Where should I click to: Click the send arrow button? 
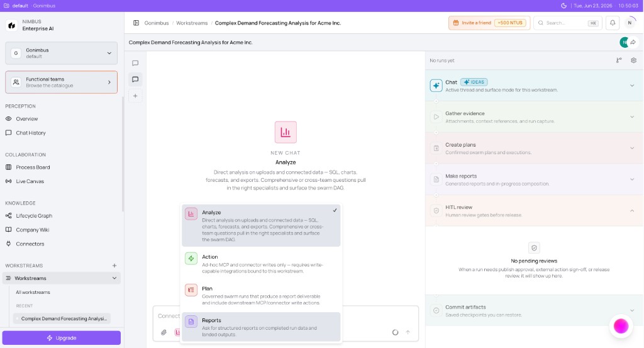[408, 332]
